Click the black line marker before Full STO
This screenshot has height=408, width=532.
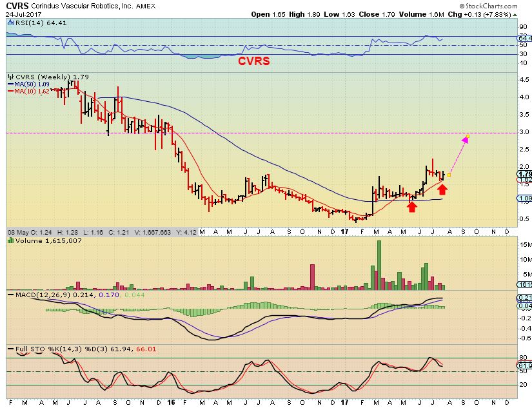point(11,349)
